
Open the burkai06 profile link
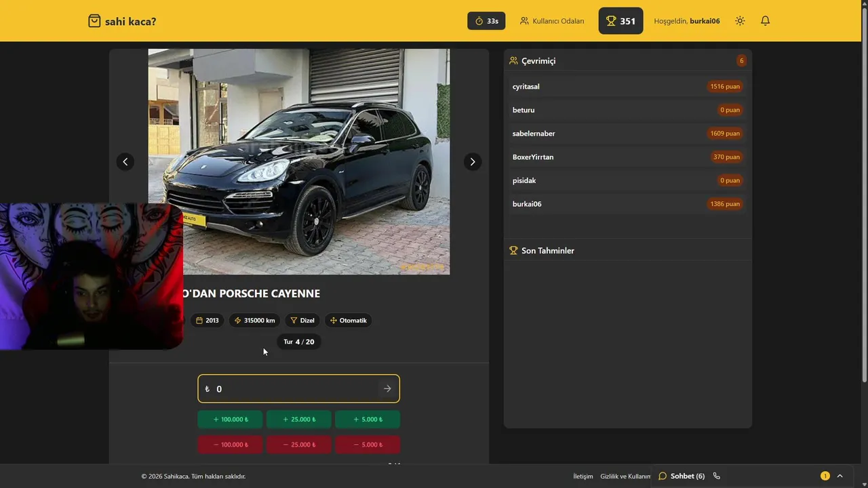705,21
